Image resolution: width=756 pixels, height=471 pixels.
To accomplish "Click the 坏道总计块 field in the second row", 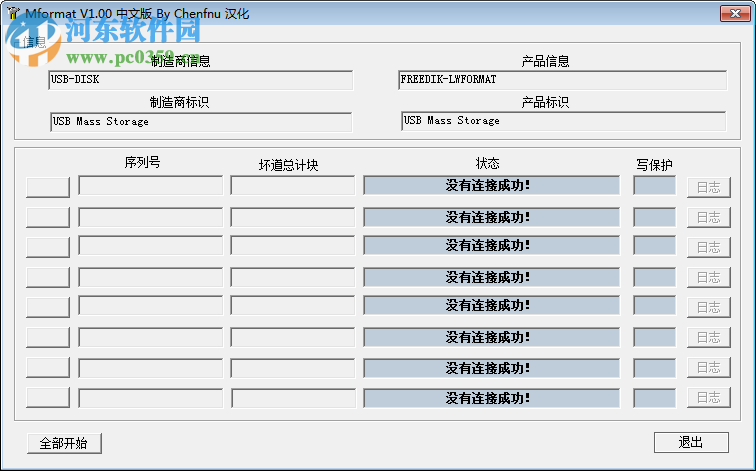I will click(x=293, y=217).
